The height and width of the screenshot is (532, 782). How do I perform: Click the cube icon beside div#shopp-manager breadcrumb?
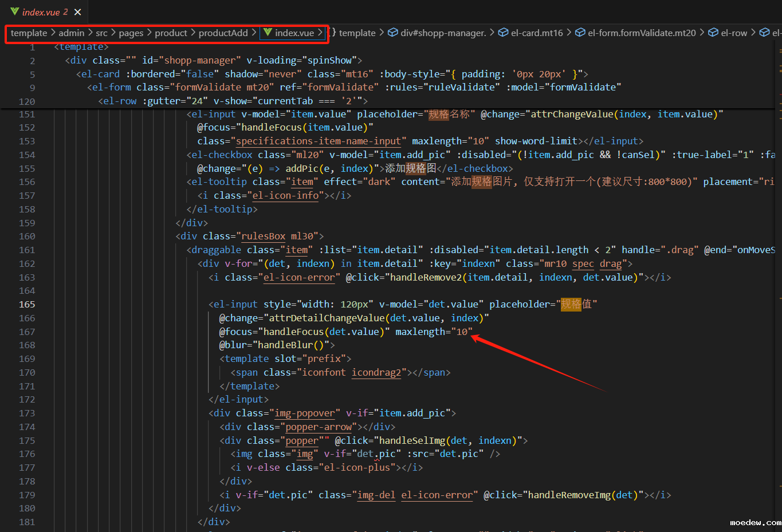[x=393, y=33]
